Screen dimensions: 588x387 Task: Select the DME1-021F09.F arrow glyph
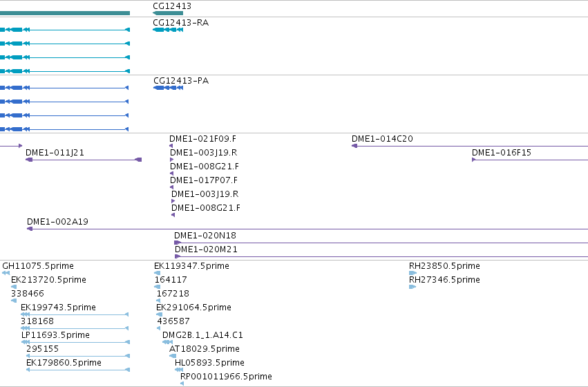coord(171,146)
